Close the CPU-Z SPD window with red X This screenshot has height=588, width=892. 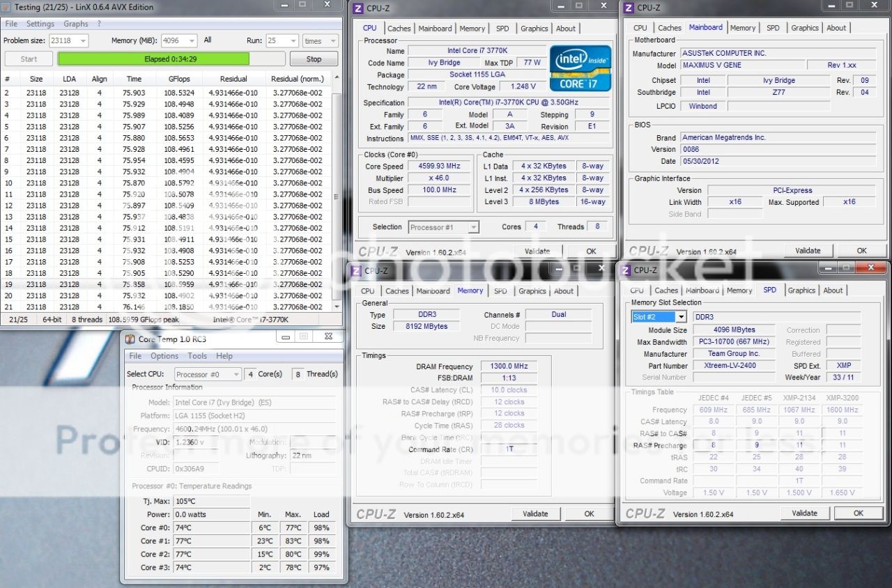coord(871,268)
